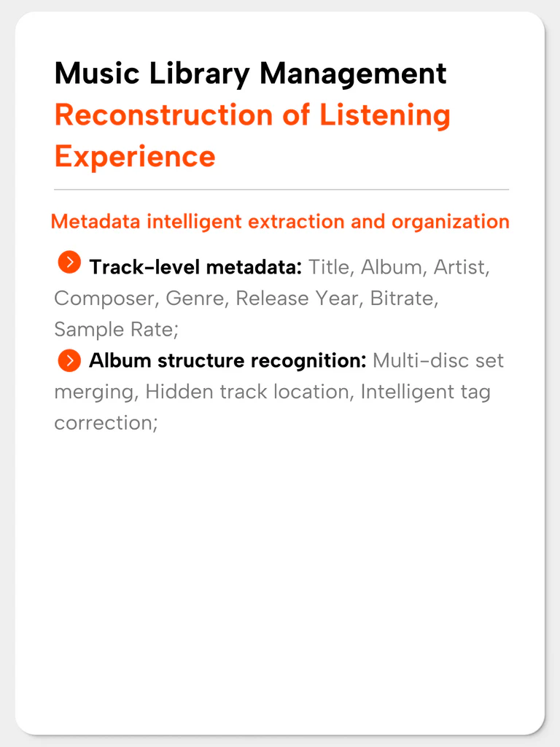Viewport: 560px width, 747px height.
Task: Click the orange chevron icon beside Track-level metadata
Action: pos(69,262)
